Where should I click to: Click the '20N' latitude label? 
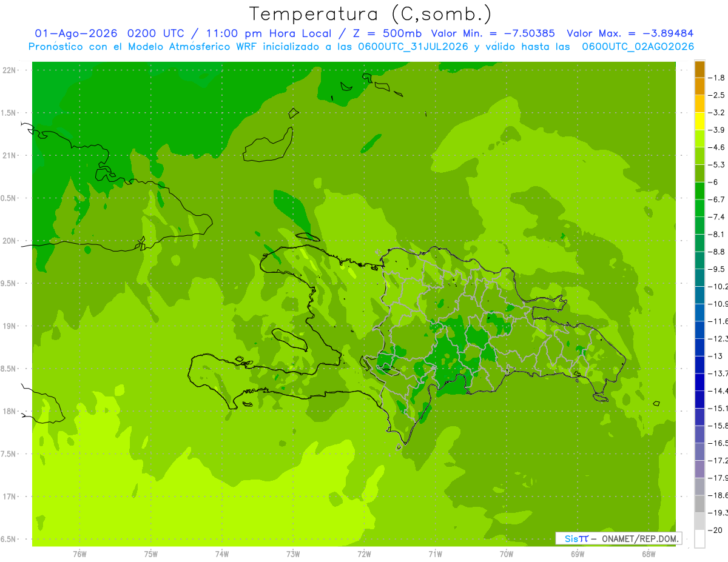coord(10,241)
